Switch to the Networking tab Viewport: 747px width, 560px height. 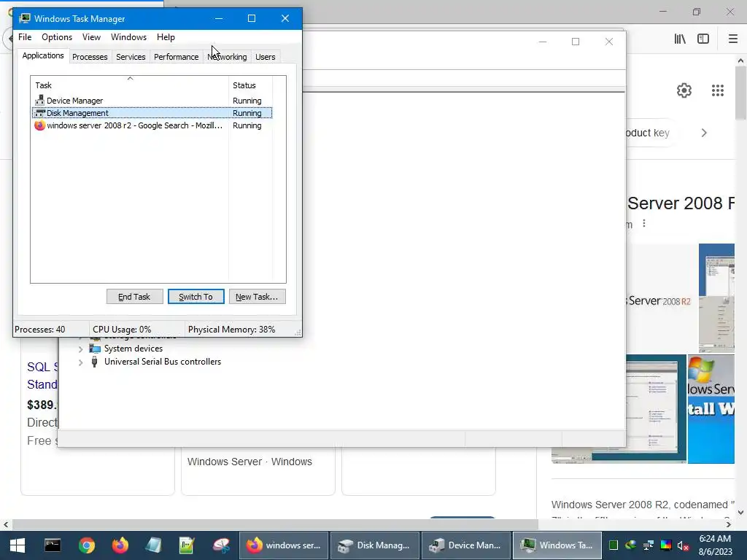pos(228,57)
